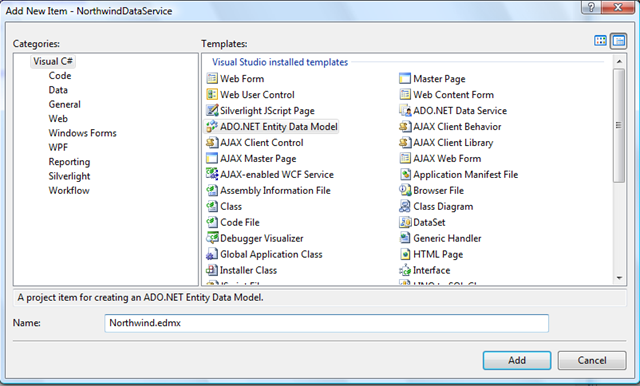Viewport: 640px width, 386px height.
Task: Select the Visual C# category
Action: pyautogui.click(x=53, y=61)
